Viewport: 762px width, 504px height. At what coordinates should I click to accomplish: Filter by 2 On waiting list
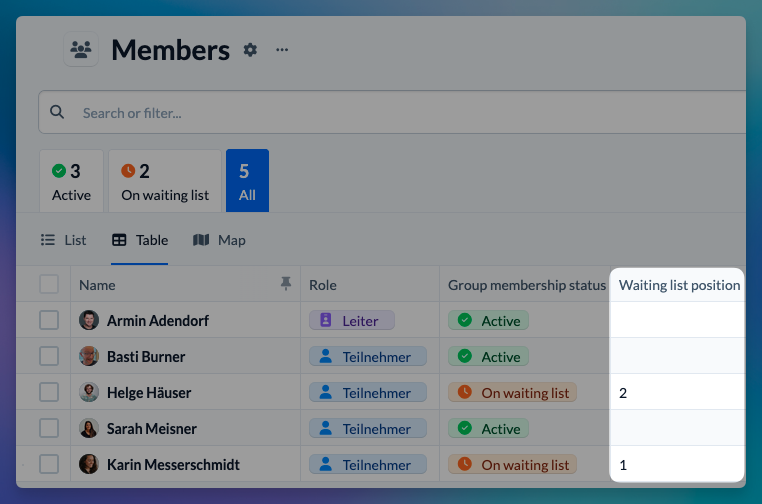click(x=165, y=181)
